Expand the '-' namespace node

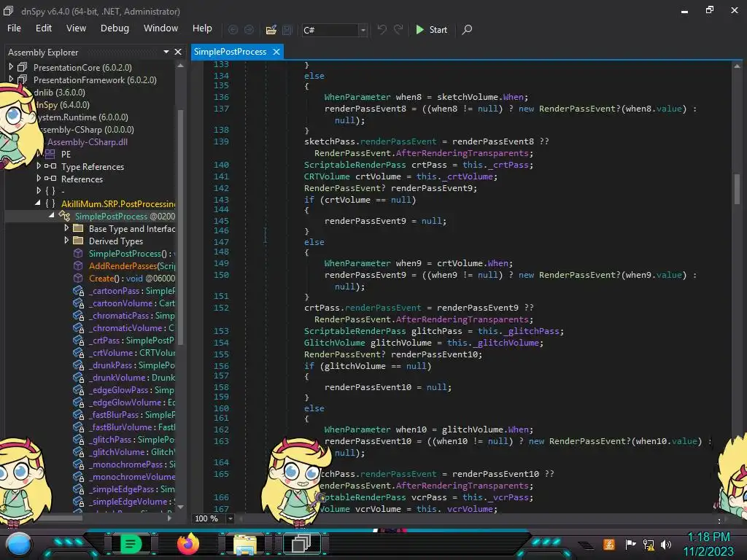[x=39, y=190]
